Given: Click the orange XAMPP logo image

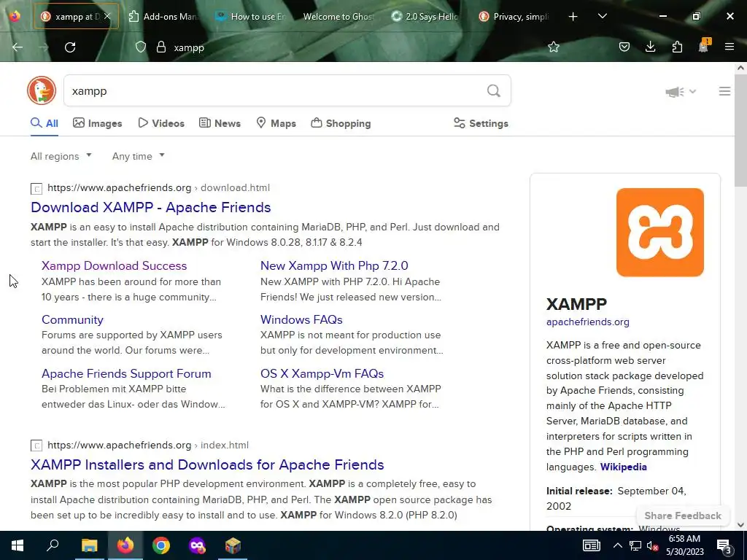Looking at the screenshot, I should point(659,232).
